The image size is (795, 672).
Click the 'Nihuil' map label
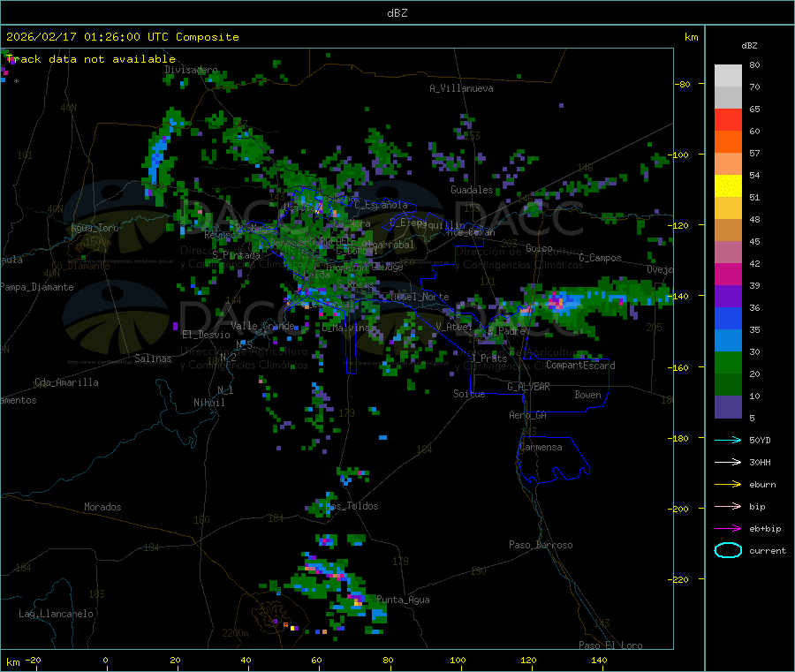pyautogui.click(x=209, y=403)
